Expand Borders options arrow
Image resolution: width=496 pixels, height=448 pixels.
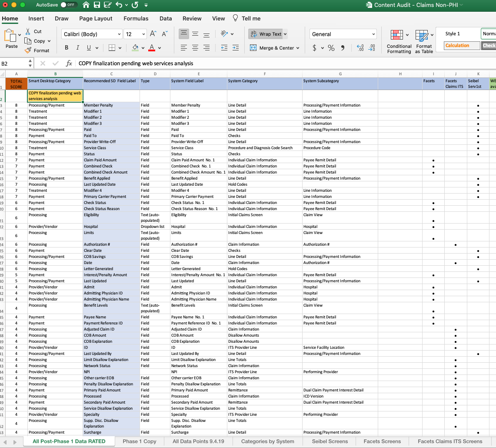[x=120, y=48]
